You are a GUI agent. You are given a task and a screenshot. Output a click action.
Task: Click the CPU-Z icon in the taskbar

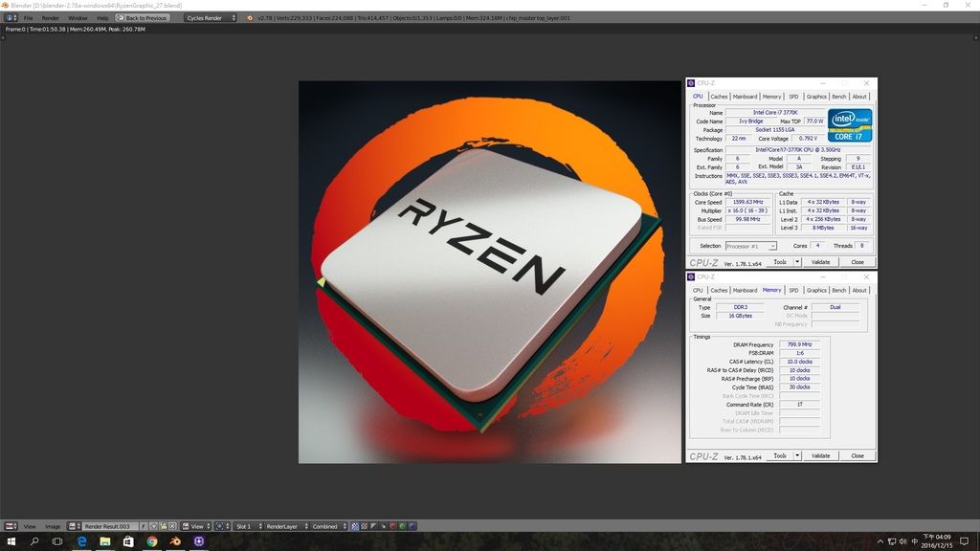(199, 541)
